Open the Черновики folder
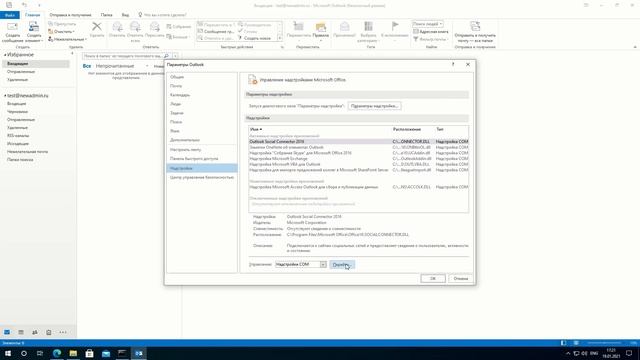Image resolution: width=640 pixels, height=360 pixels. 18,111
